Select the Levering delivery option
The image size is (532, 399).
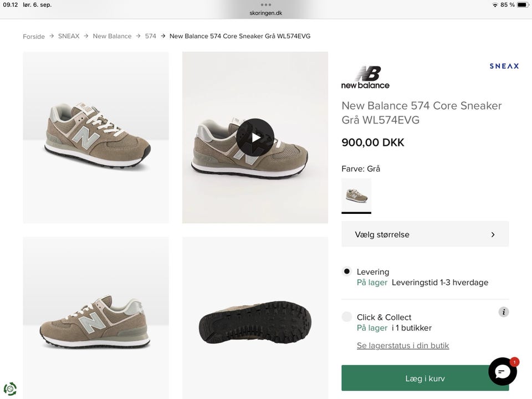click(x=347, y=272)
